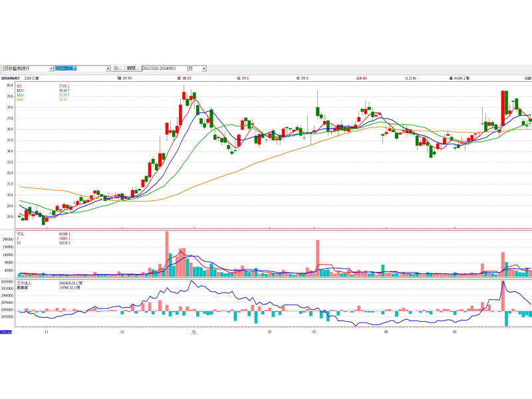This screenshot has width=532, height=399.
Task: Click the 買賣超 indicator label
Action: click(21, 287)
